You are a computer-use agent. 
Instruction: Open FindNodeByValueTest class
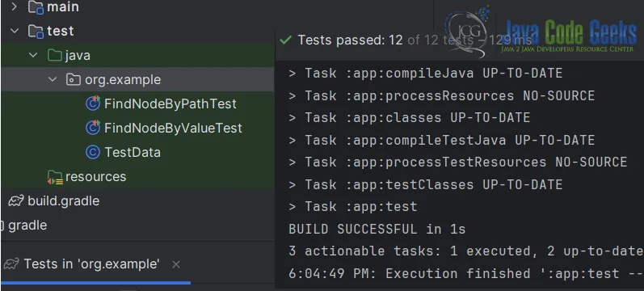pyautogui.click(x=173, y=129)
